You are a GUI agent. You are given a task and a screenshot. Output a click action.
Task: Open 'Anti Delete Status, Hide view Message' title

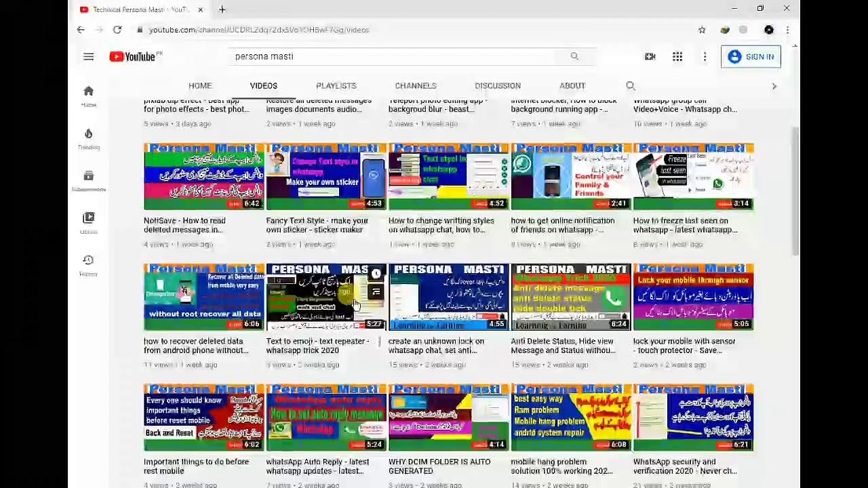(564, 346)
